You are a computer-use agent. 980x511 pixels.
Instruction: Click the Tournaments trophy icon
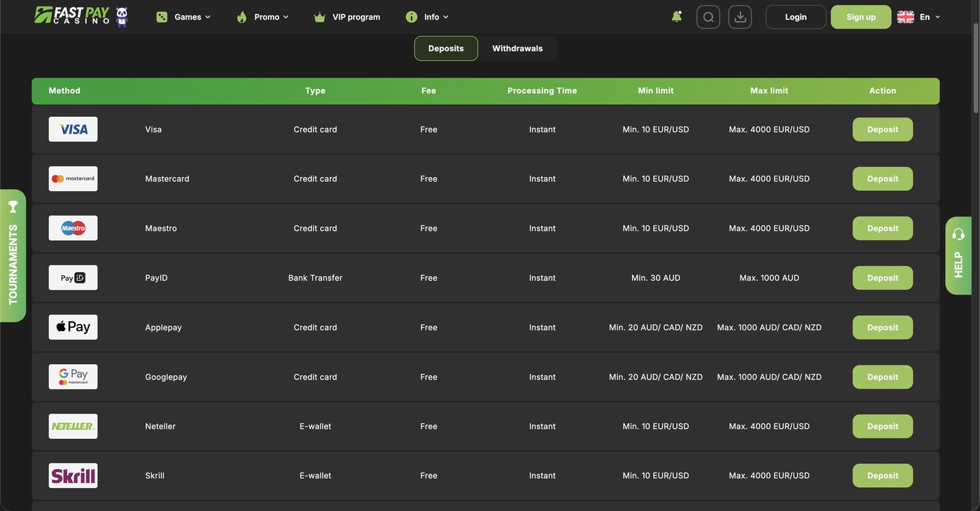13,207
